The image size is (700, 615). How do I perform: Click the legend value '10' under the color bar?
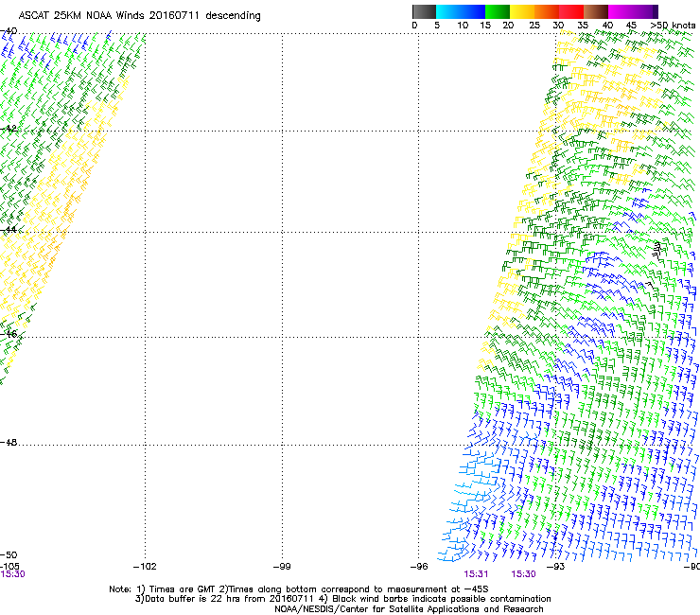(x=463, y=26)
